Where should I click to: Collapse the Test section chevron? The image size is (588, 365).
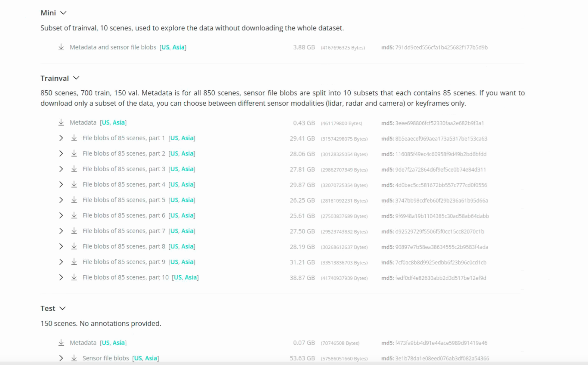click(x=62, y=308)
